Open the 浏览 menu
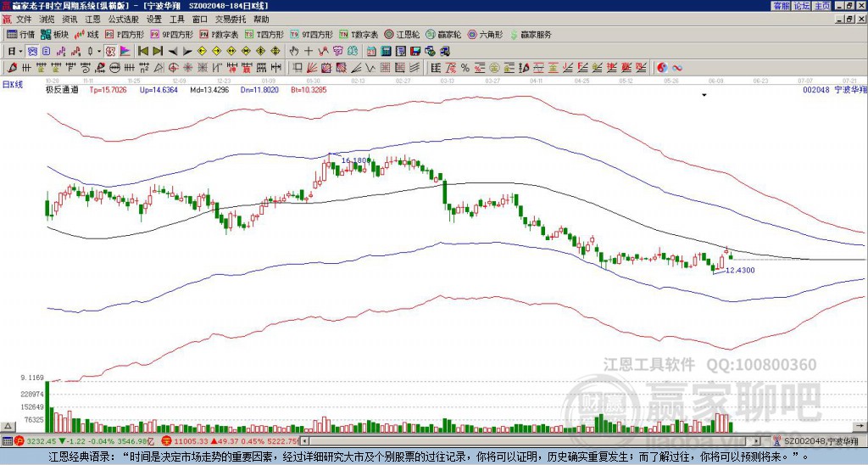The image size is (868, 465). 47,20
